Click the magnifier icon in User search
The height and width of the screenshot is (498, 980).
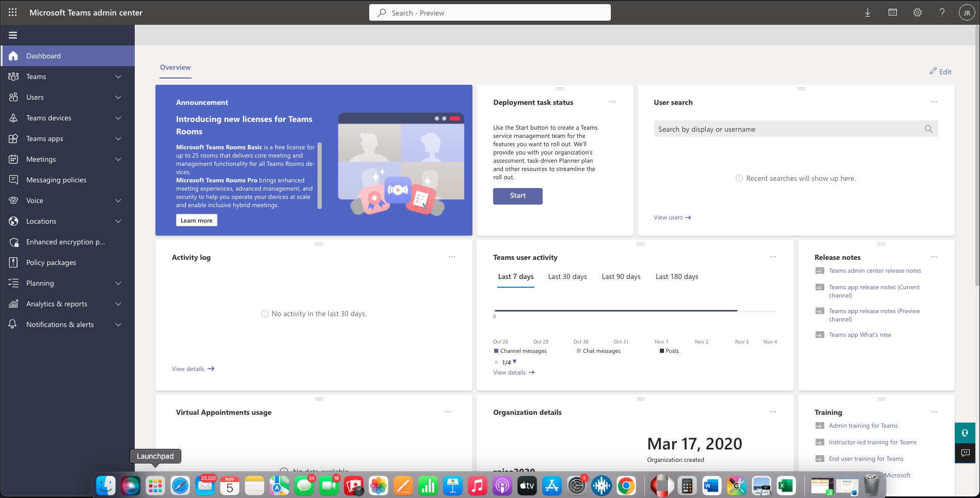click(928, 129)
